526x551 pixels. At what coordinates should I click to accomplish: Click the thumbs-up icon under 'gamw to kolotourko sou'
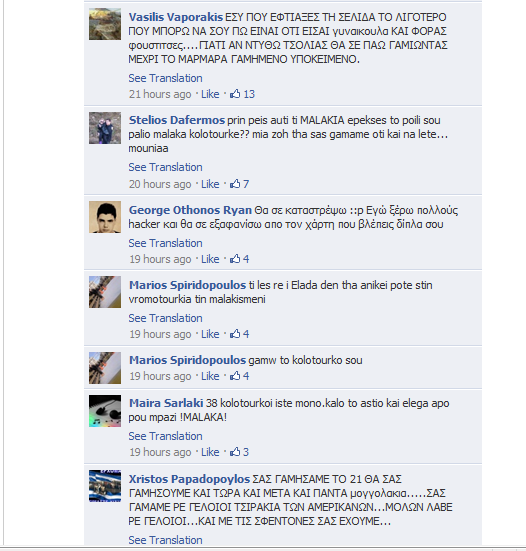[235, 376]
